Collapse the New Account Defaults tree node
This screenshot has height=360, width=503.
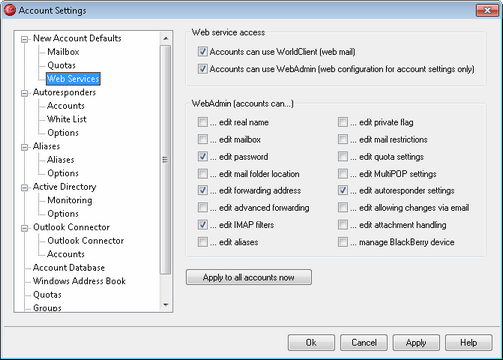24,40
